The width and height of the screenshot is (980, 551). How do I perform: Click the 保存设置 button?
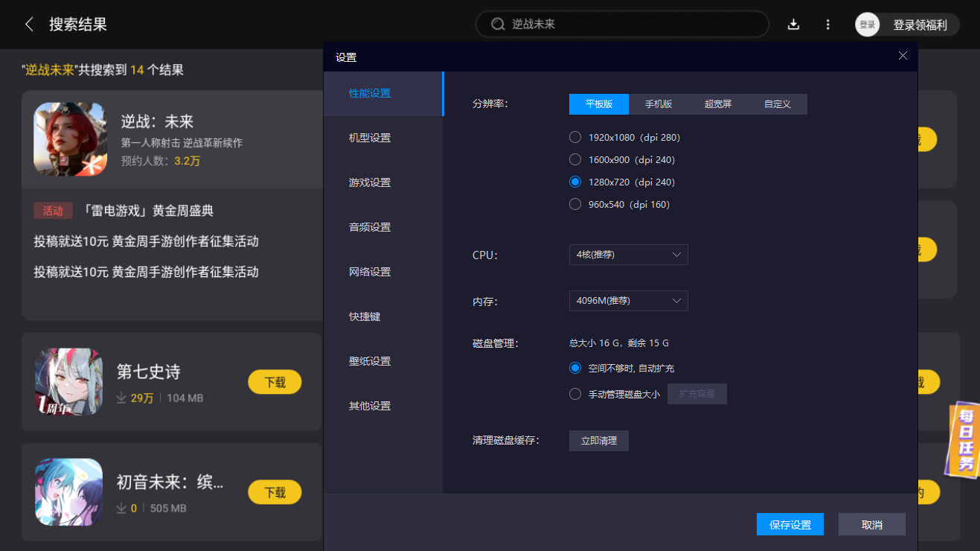[790, 524]
